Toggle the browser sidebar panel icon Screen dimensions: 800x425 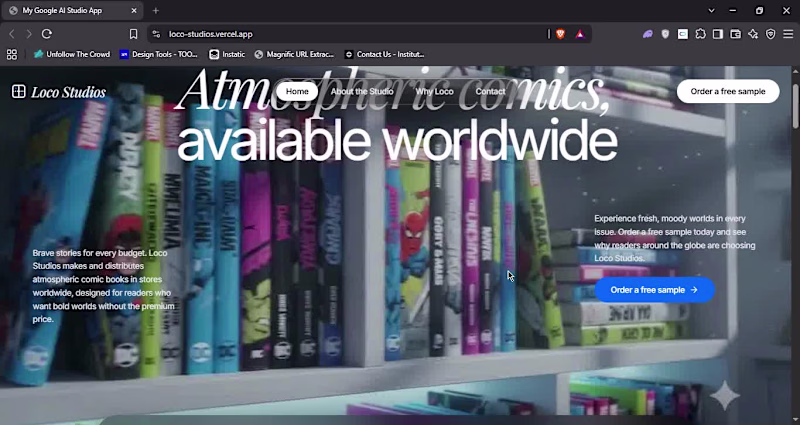click(718, 34)
